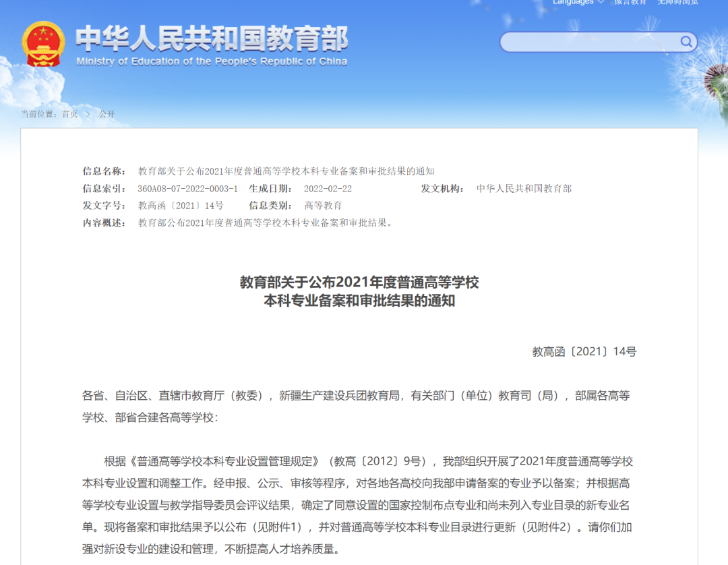Click the 内容概述 label
The image size is (728, 565).
click(x=104, y=223)
